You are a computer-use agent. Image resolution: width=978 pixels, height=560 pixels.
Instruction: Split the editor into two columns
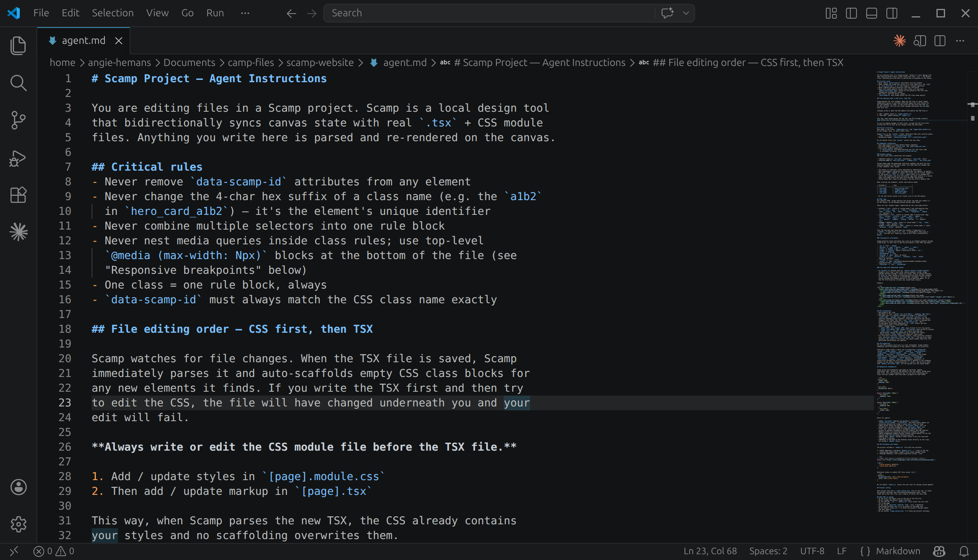pos(939,41)
